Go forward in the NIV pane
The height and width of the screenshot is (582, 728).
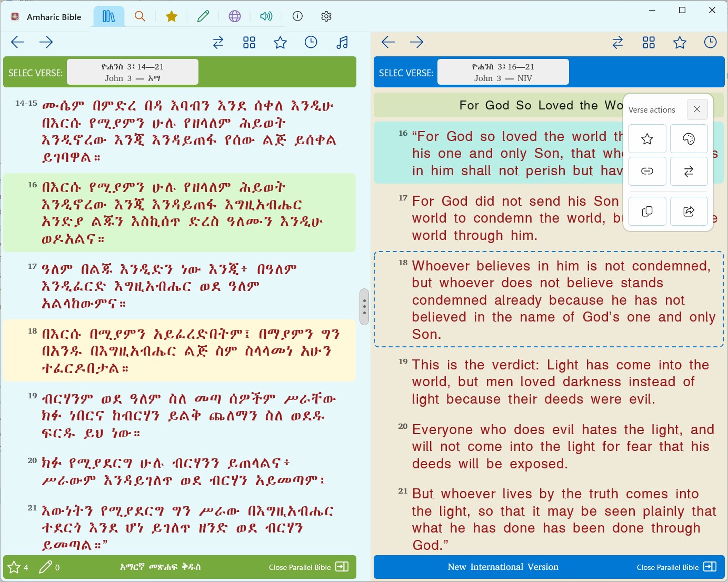pos(417,42)
